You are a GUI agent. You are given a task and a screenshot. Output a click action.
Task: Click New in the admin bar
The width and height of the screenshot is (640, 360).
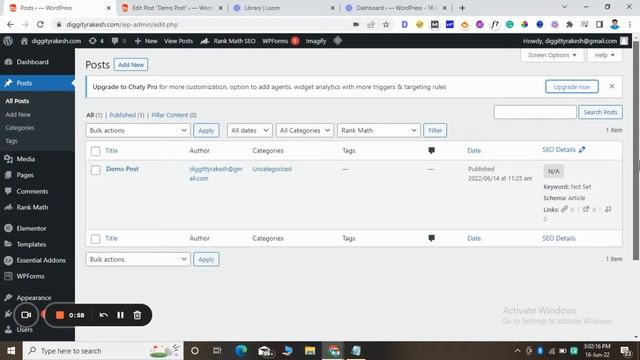point(146,41)
